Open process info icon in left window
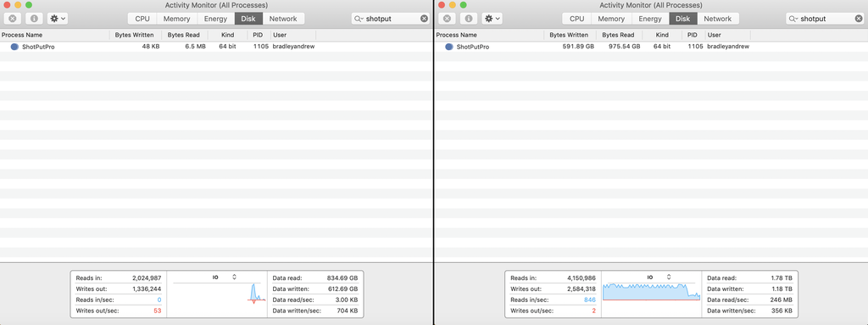The width and height of the screenshot is (868, 325). pos(34,19)
